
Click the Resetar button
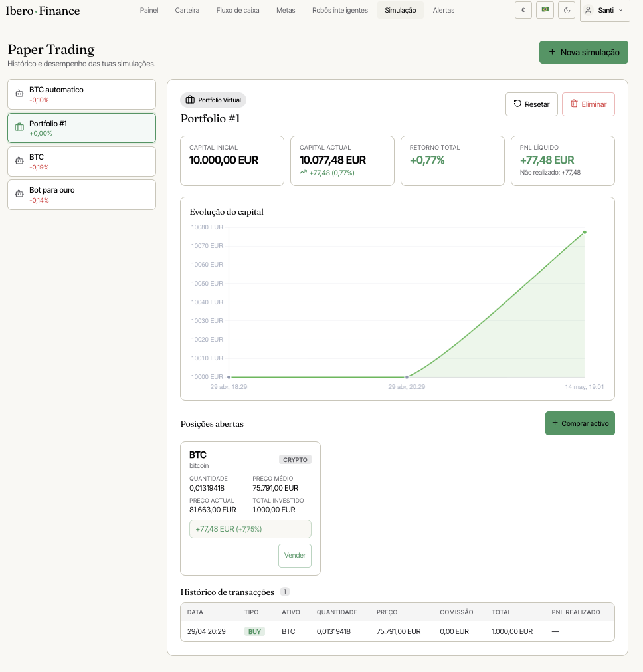click(531, 104)
